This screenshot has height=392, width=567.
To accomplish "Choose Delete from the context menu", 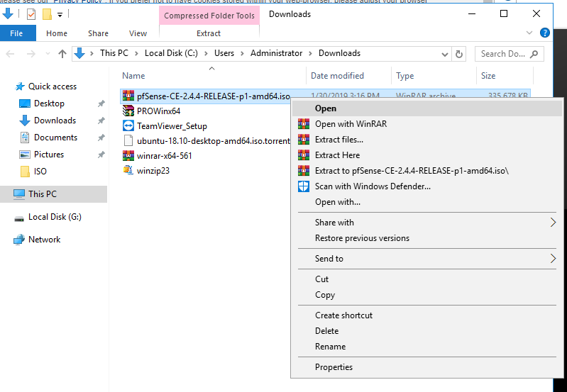I will [426, 330].
